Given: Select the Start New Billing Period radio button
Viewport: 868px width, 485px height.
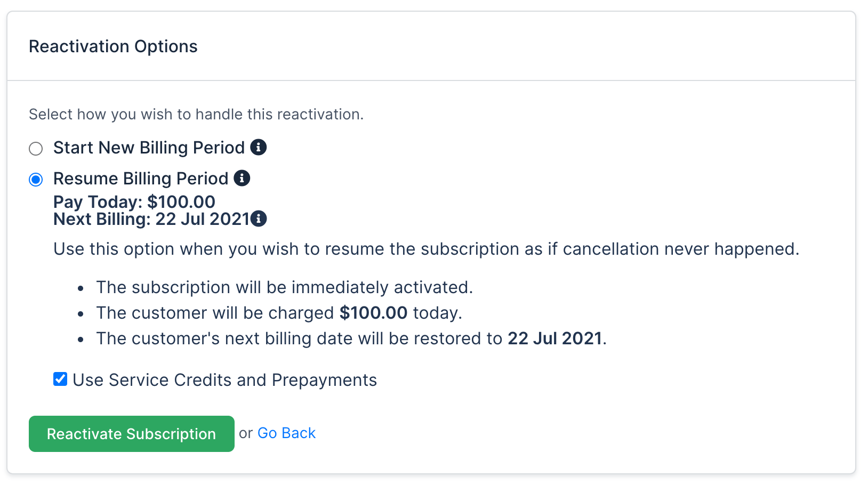Looking at the screenshot, I should (x=36, y=149).
